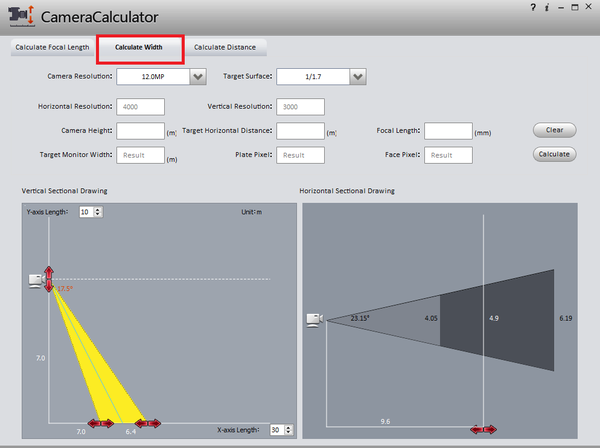Expand the Target Surface dropdown
The width and height of the screenshot is (600, 448).
pos(358,77)
